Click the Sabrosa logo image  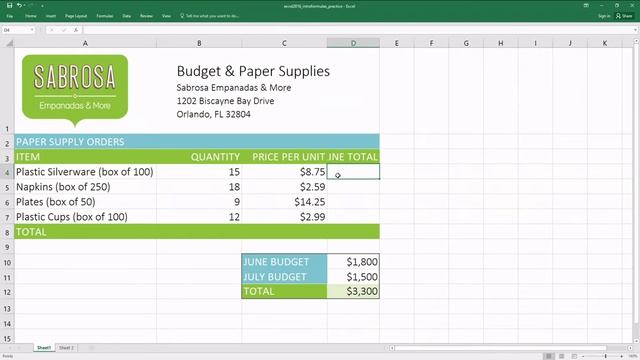(x=75, y=90)
